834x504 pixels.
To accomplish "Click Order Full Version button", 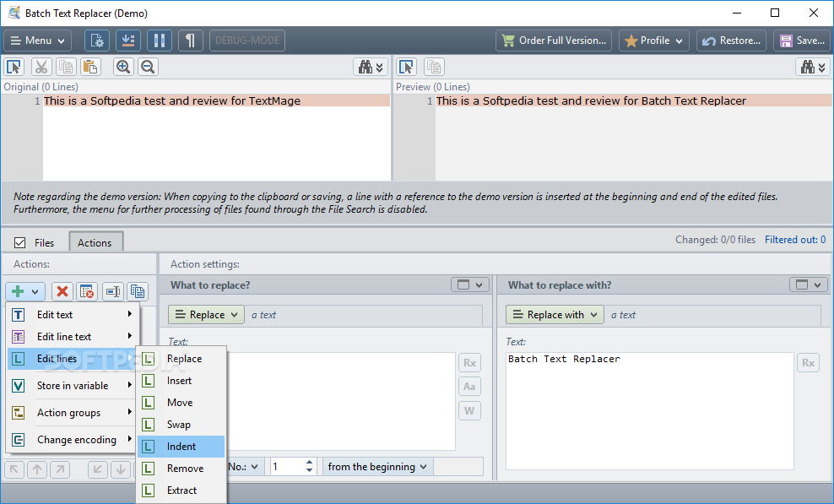I will coord(554,41).
